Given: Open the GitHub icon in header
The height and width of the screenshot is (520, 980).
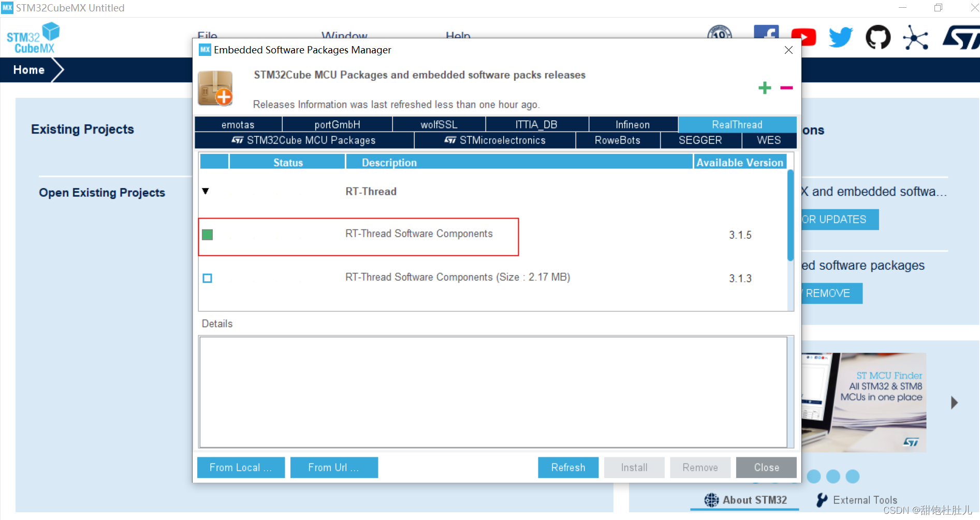Looking at the screenshot, I should [878, 37].
